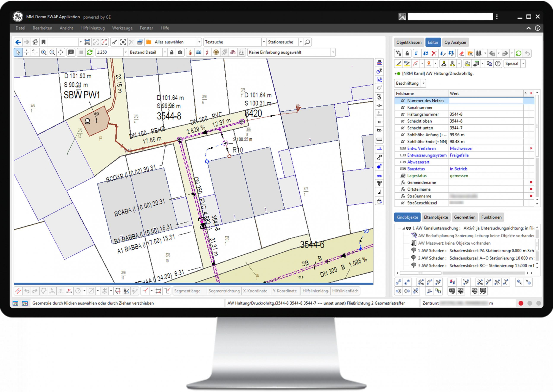Screen dimensions: 553x392
Task: Open the Beschriftung dropdown
Action: [x=423, y=83]
